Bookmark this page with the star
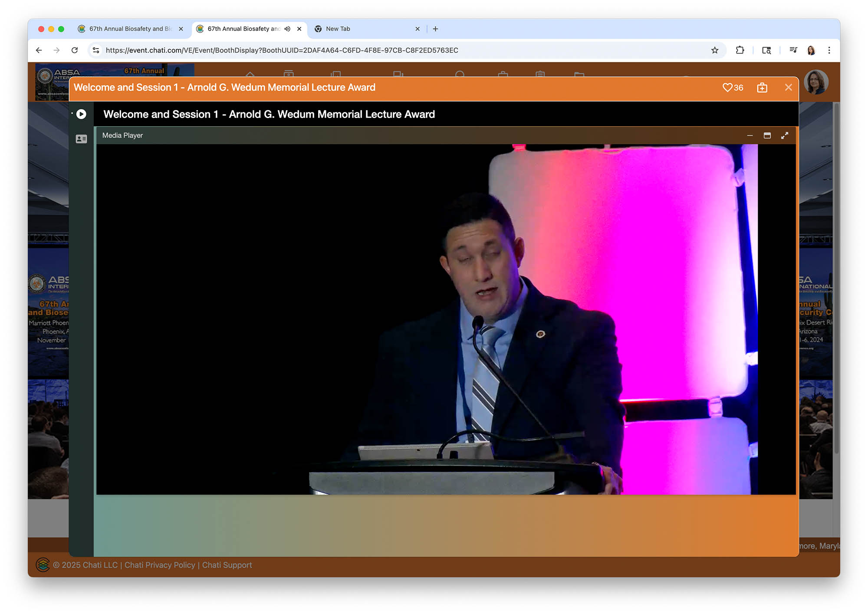Screen dimensions: 868x614 tap(715, 50)
